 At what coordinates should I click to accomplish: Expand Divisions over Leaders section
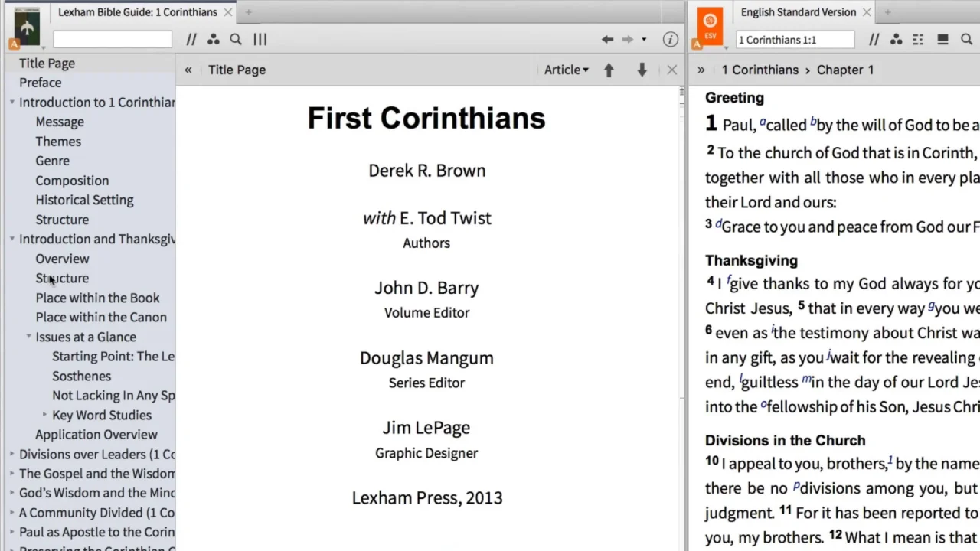12,454
